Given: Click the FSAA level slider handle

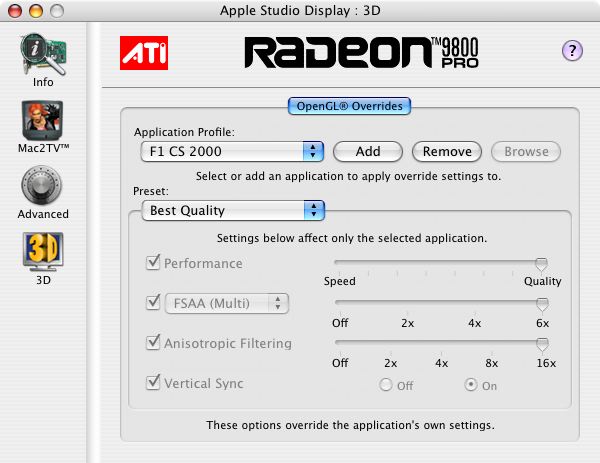Looking at the screenshot, I should (x=542, y=304).
